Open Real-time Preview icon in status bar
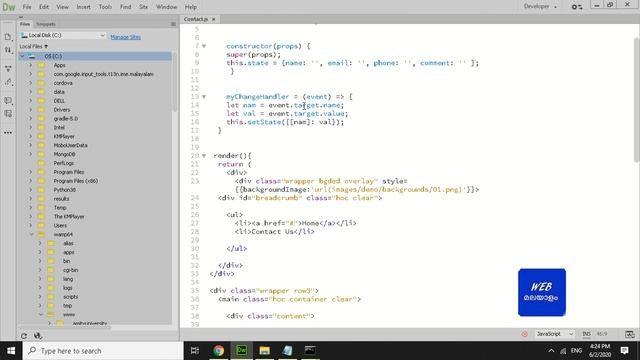 click(629, 334)
